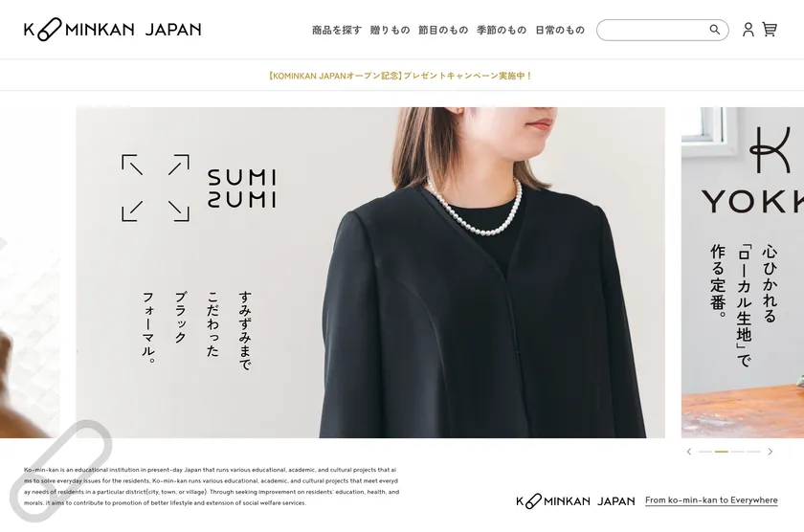Screen dimensions: 804x532
Task: Advance carousel with right arrow
Action: tap(770, 452)
